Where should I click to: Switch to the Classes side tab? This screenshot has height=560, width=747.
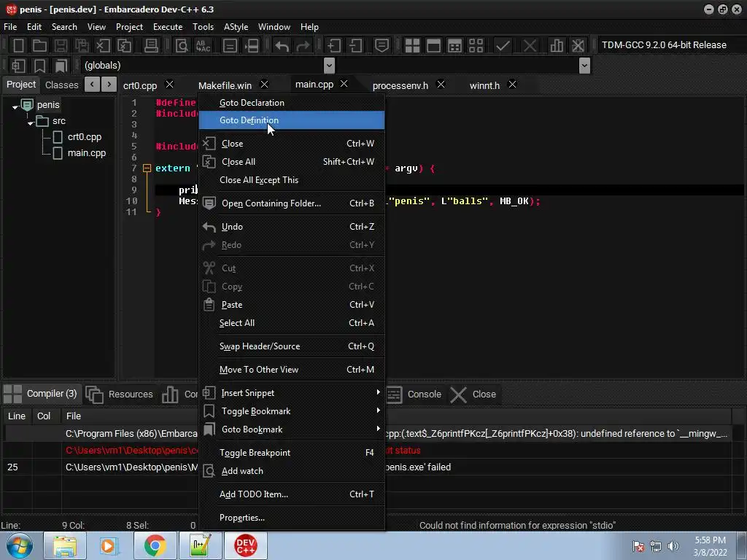(x=61, y=85)
